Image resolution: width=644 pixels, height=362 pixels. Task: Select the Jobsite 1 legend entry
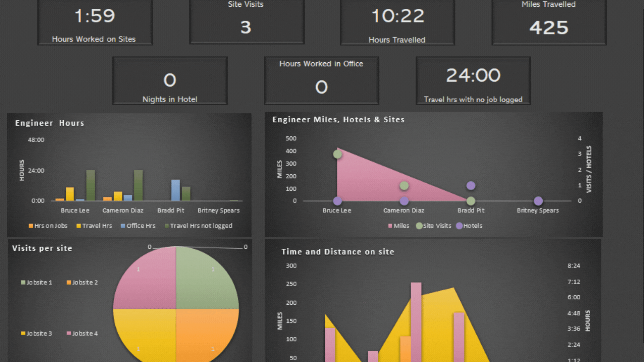click(37, 283)
